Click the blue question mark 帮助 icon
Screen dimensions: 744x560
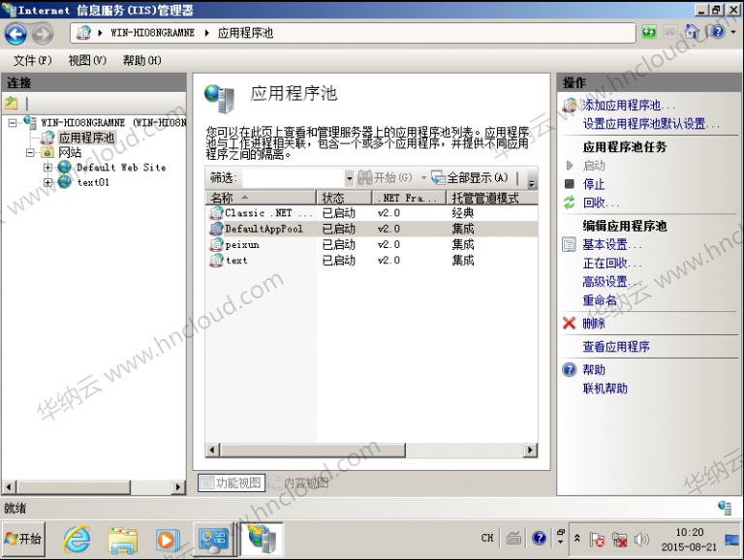click(569, 370)
